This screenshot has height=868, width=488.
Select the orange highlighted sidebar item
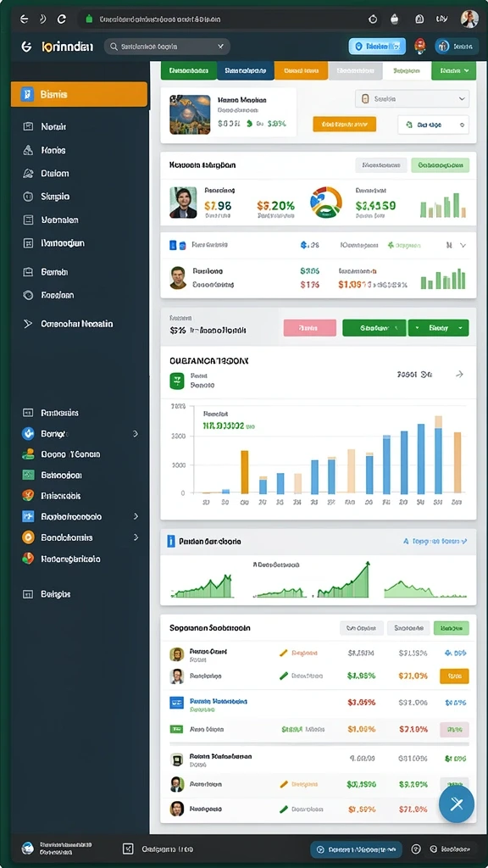coord(79,94)
